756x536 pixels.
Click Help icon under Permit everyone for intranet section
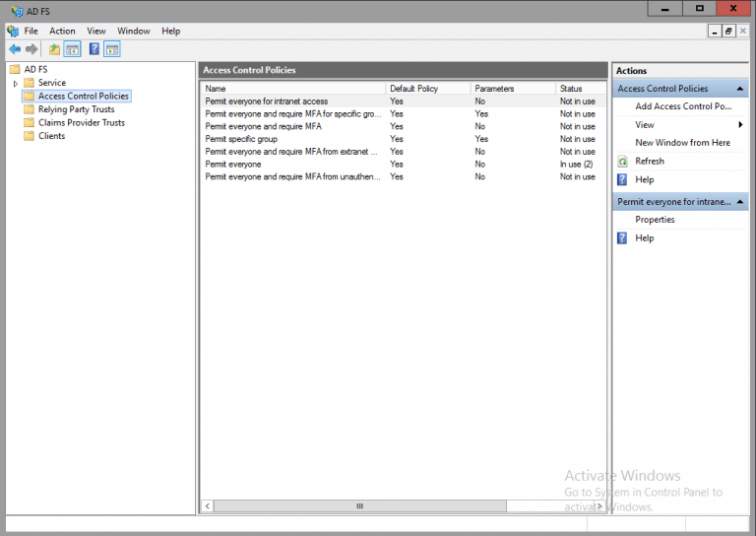pyautogui.click(x=622, y=237)
